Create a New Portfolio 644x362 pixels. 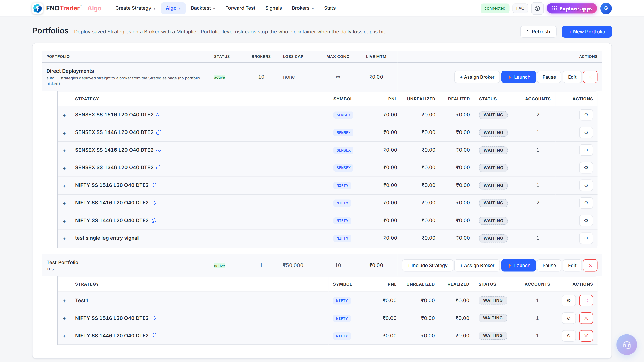(587, 32)
